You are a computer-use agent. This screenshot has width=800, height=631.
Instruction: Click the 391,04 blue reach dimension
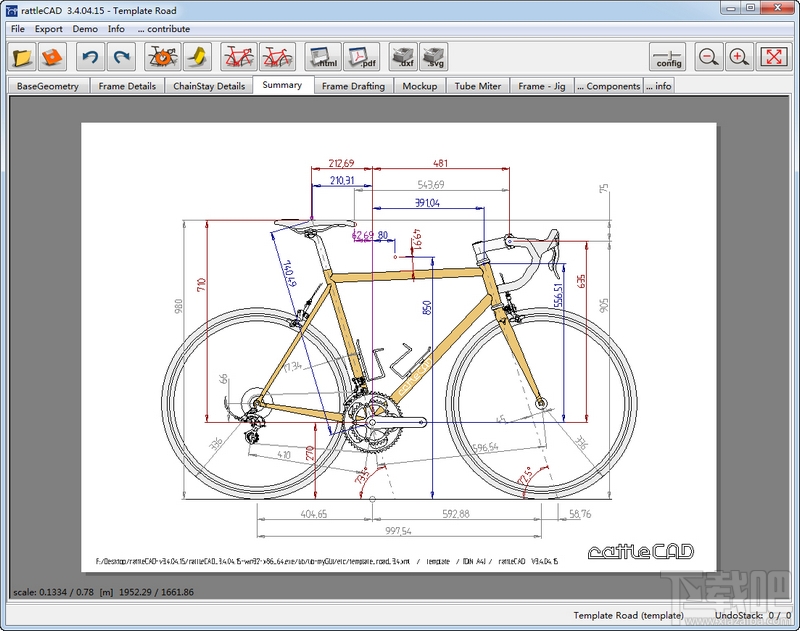point(427,203)
